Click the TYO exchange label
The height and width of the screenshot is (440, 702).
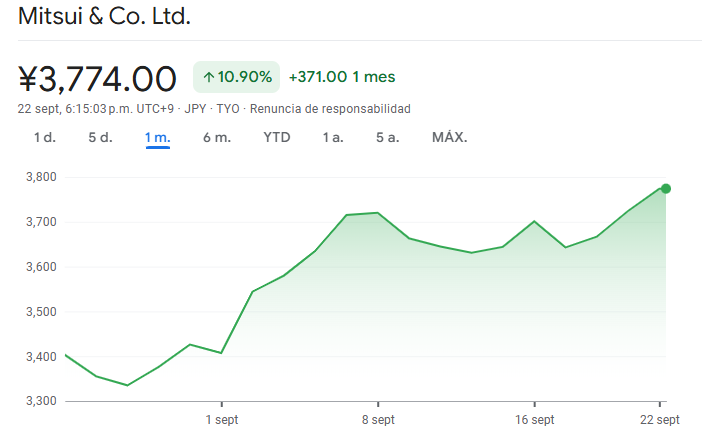click(228, 109)
